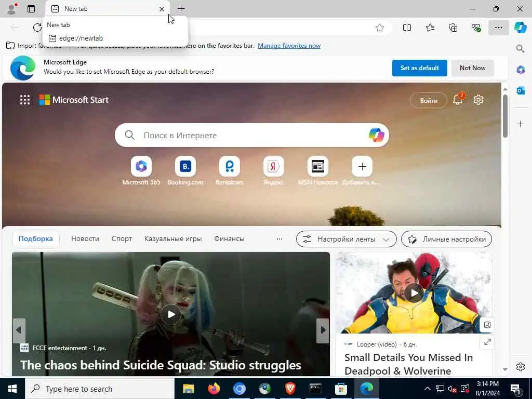This screenshot has height=399, width=532.
Task: Click the Type here to search box
Action: (x=100, y=389)
